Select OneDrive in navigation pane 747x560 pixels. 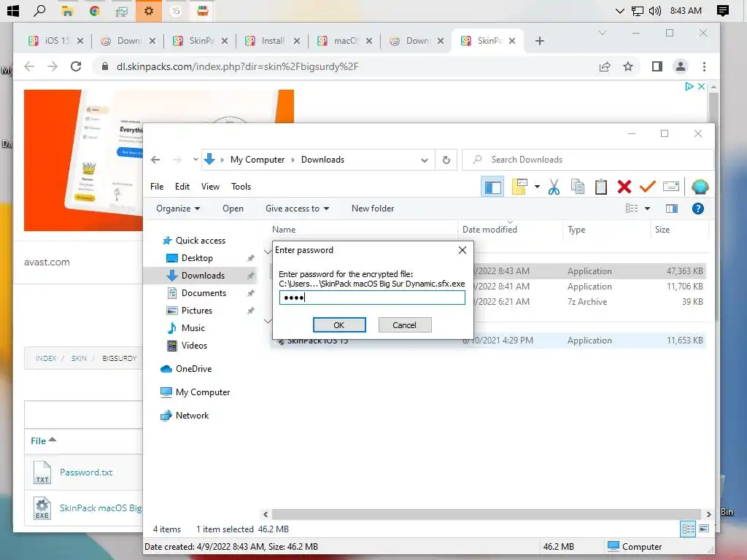click(x=193, y=369)
